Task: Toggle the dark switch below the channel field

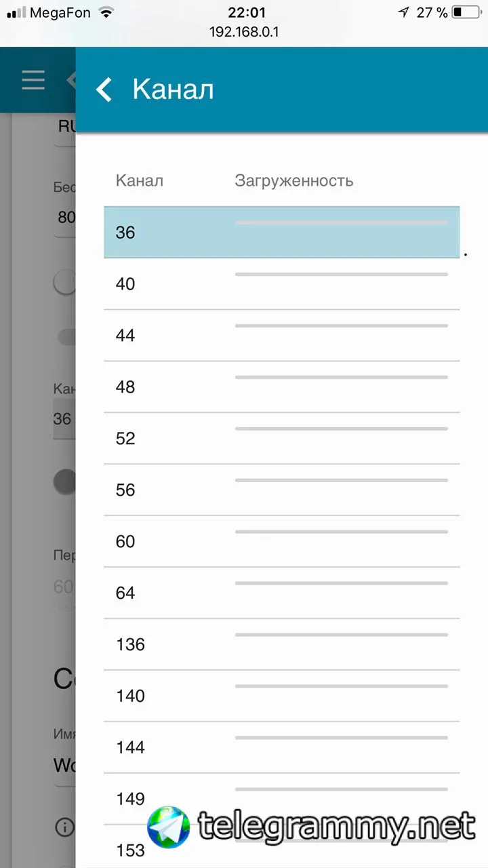Action: pyautogui.click(x=66, y=481)
